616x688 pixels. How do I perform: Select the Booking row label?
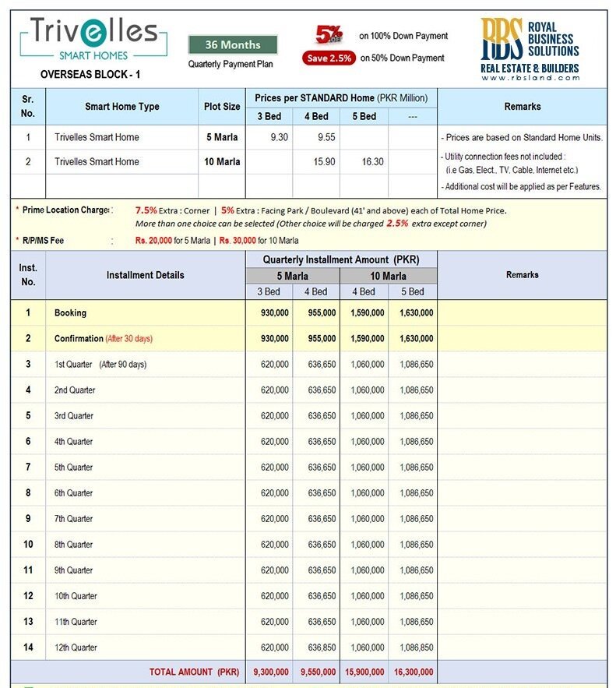[71, 313]
